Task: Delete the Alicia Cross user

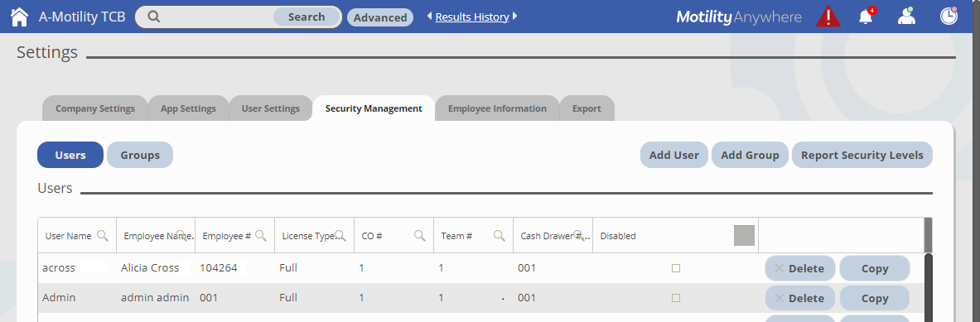Action: [800, 268]
